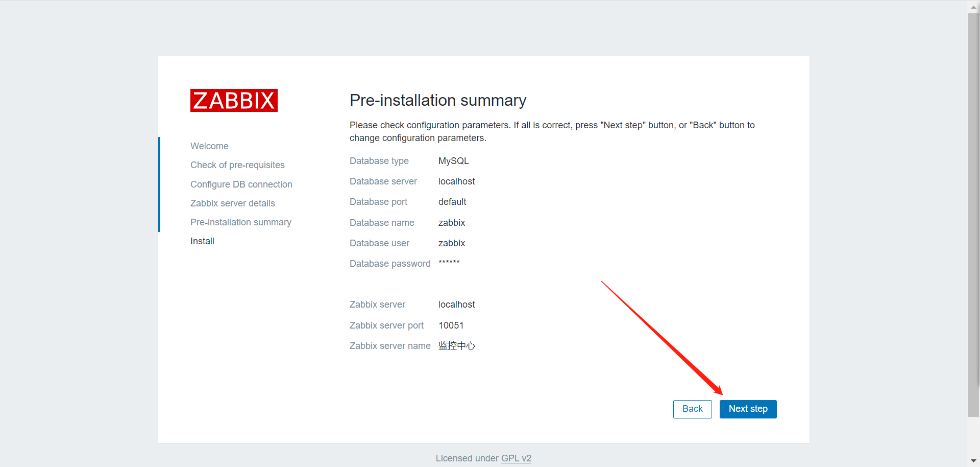This screenshot has width=980, height=467.
Task: Open Check of pre-requisites step
Action: pyautogui.click(x=237, y=165)
